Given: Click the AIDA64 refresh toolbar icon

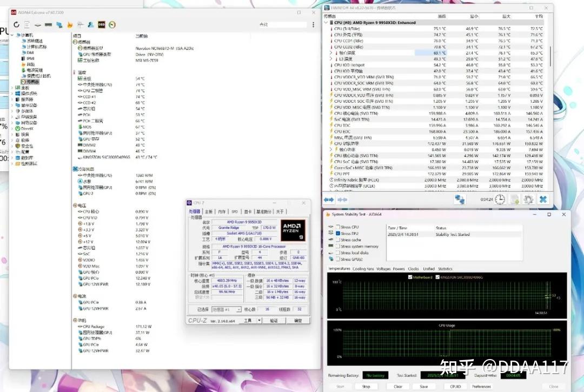Looking at the screenshot, I should pos(16,24).
